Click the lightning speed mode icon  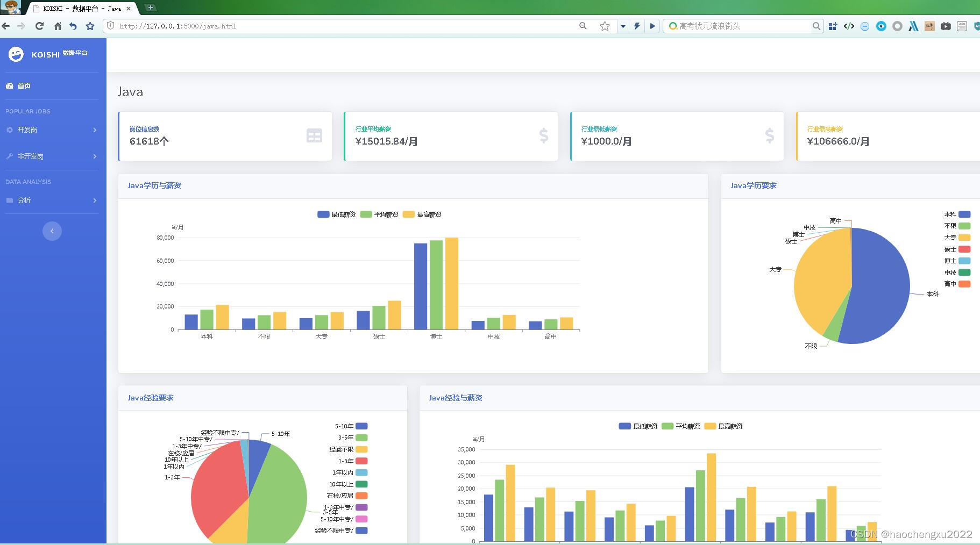[637, 26]
